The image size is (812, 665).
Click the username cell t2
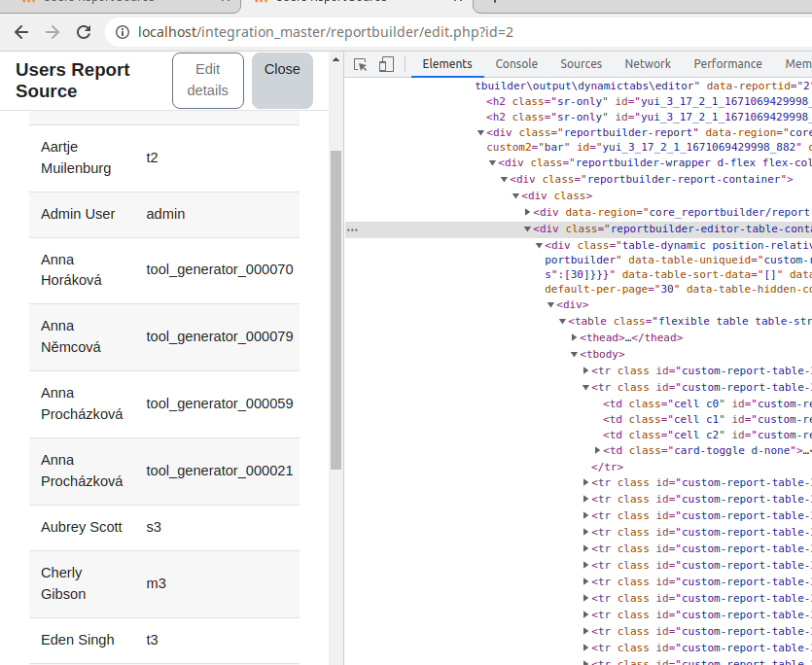(x=152, y=157)
